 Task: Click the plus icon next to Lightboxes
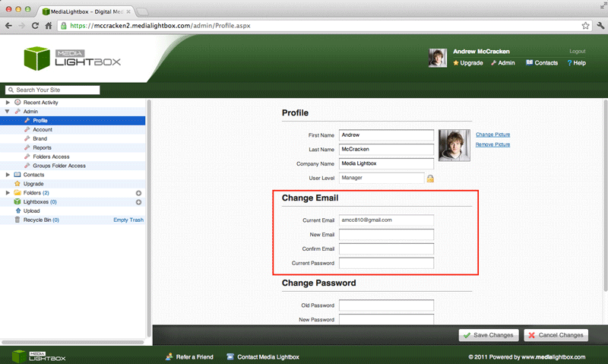tap(138, 202)
